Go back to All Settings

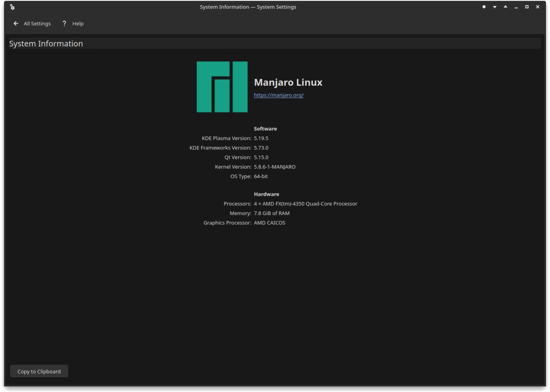32,24
